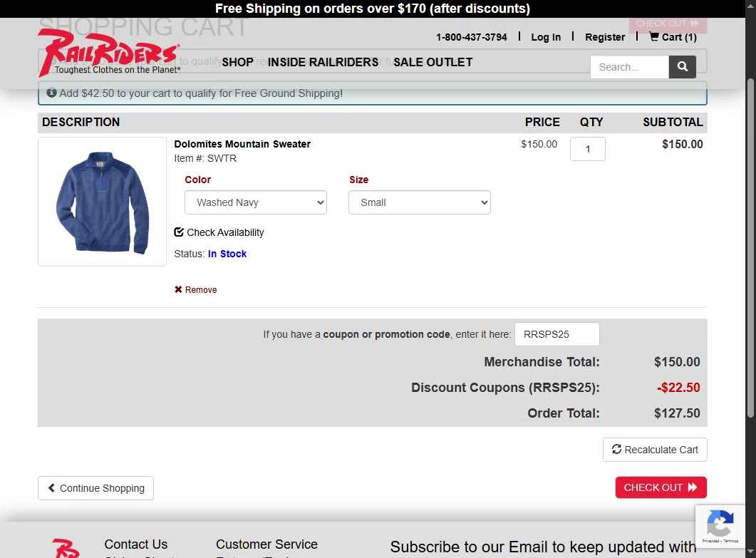
Task: Click the RailRiders logo
Action: click(x=109, y=53)
